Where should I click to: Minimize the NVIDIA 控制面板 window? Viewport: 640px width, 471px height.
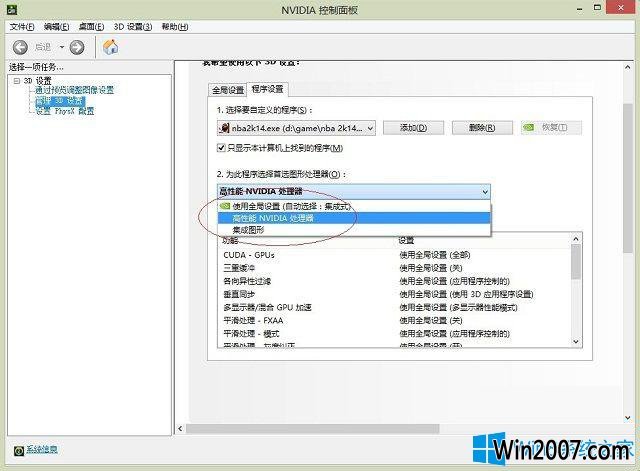[x=580, y=9]
